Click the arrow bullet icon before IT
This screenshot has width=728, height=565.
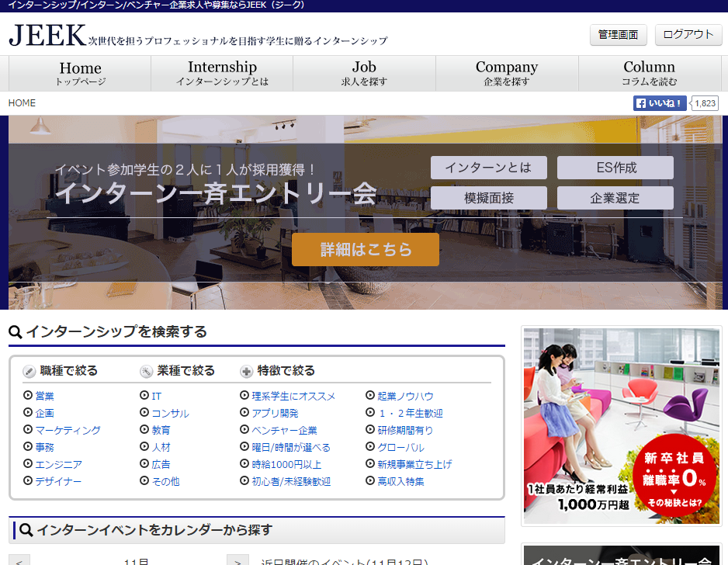[x=143, y=396]
